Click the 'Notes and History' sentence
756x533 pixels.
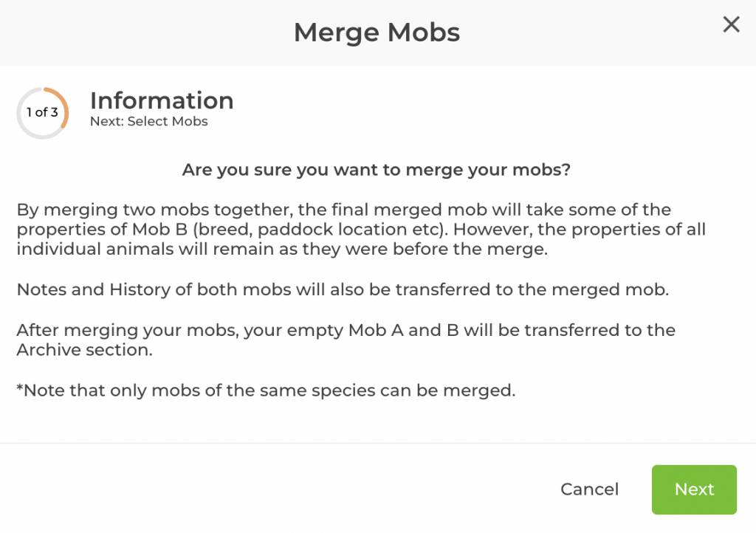coord(342,289)
